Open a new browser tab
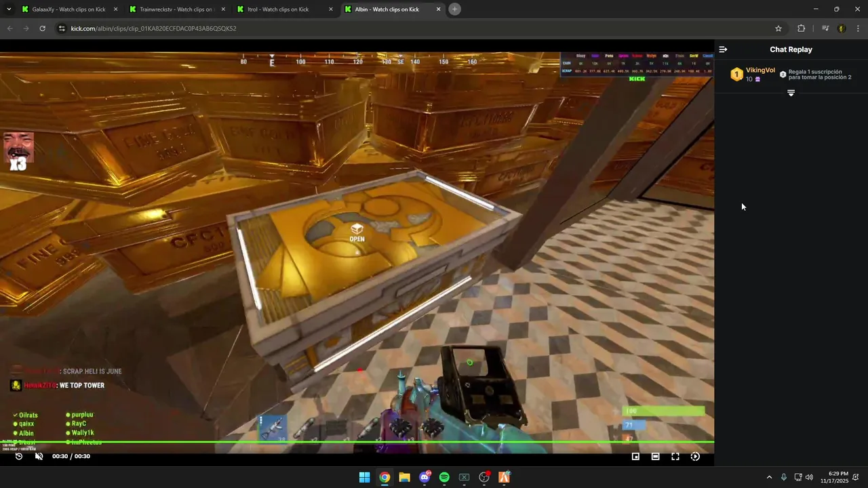This screenshot has width=868, height=488. tap(455, 9)
